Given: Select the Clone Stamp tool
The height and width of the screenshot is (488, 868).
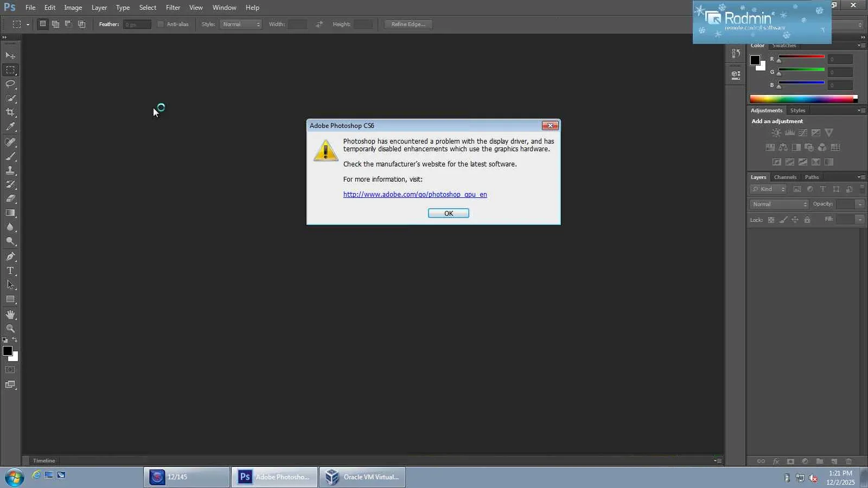Looking at the screenshot, I should pyautogui.click(x=10, y=170).
